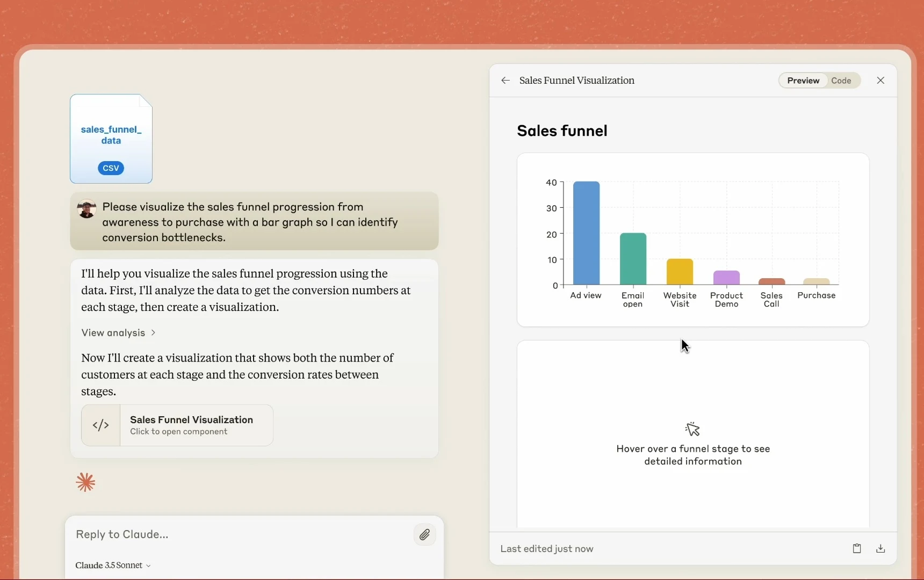The image size is (924, 580).
Task: Click the back arrow in artifact panel
Action: pyautogui.click(x=505, y=81)
